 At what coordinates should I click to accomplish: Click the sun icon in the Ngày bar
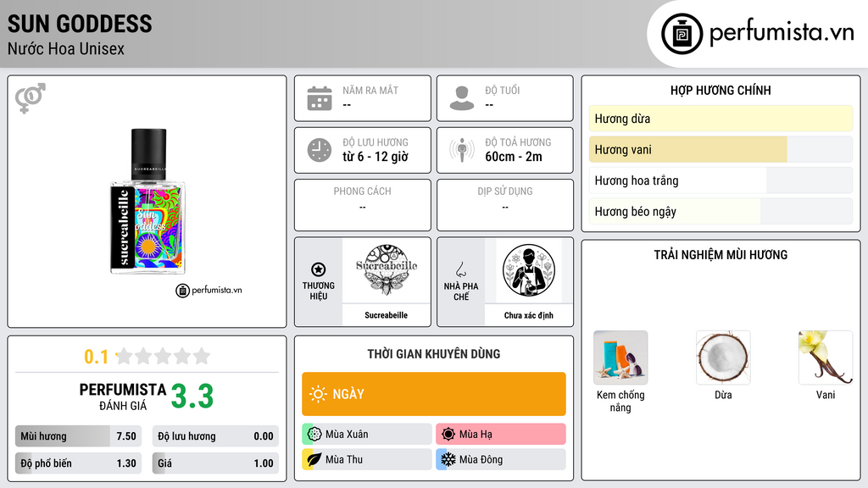click(319, 394)
